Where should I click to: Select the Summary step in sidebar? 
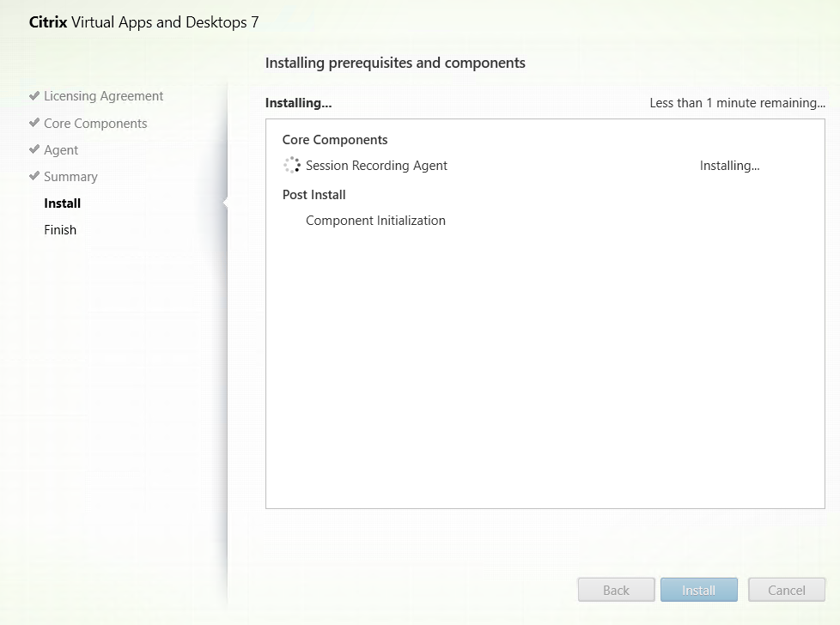click(70, 177)
